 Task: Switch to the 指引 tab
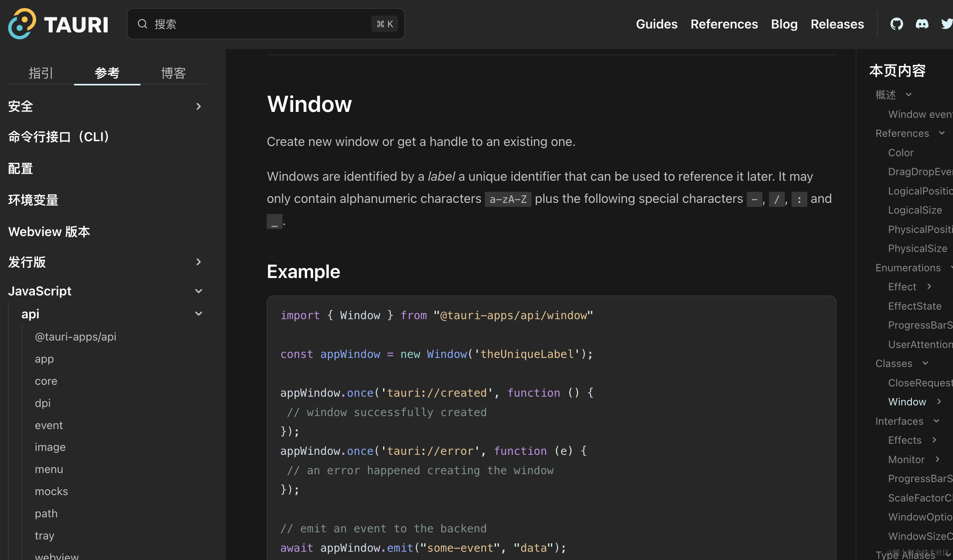coord(41,73)
